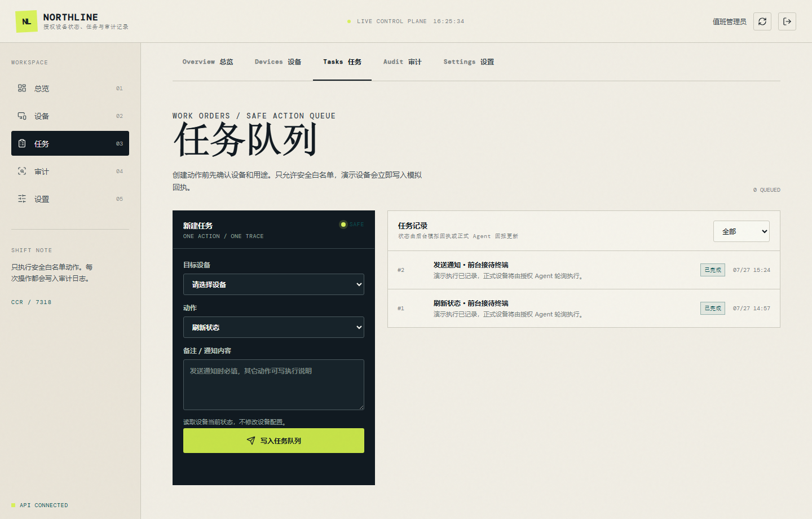This screenshot has height=519, width=812.
Task: Open 设置 in the sidebar
Action: point(70,199)
